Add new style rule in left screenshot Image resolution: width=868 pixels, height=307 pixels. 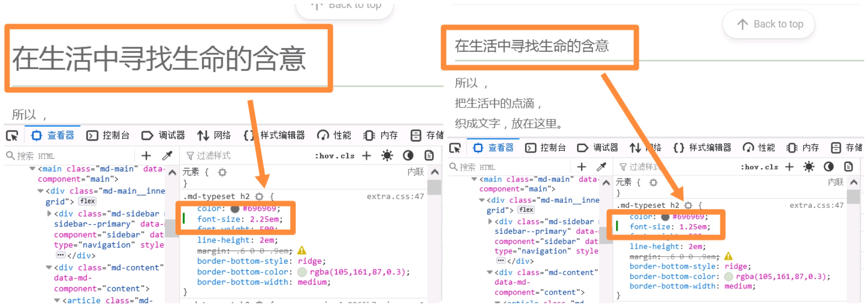(x=366, y=156)
